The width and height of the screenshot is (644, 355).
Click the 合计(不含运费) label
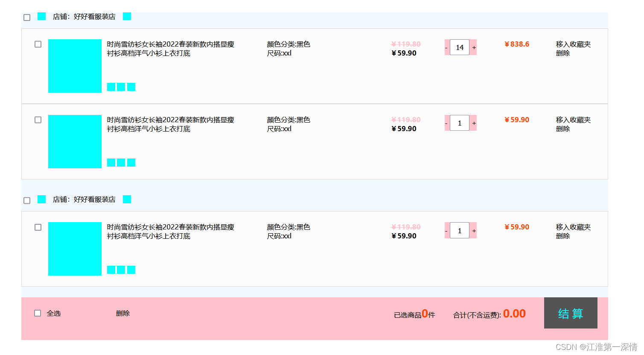coord(477,315)
